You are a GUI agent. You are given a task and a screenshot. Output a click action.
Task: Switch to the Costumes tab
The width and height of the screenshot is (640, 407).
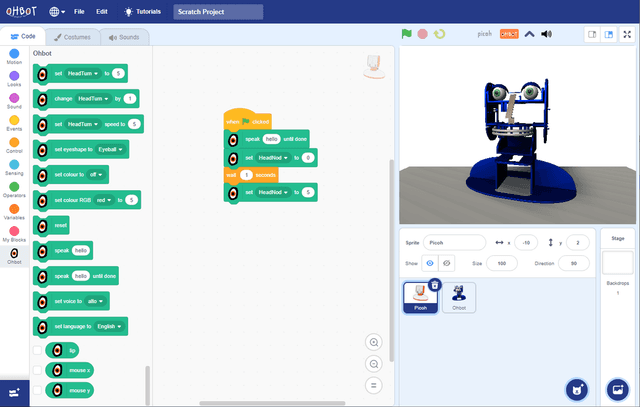click(x=73, y=37)
